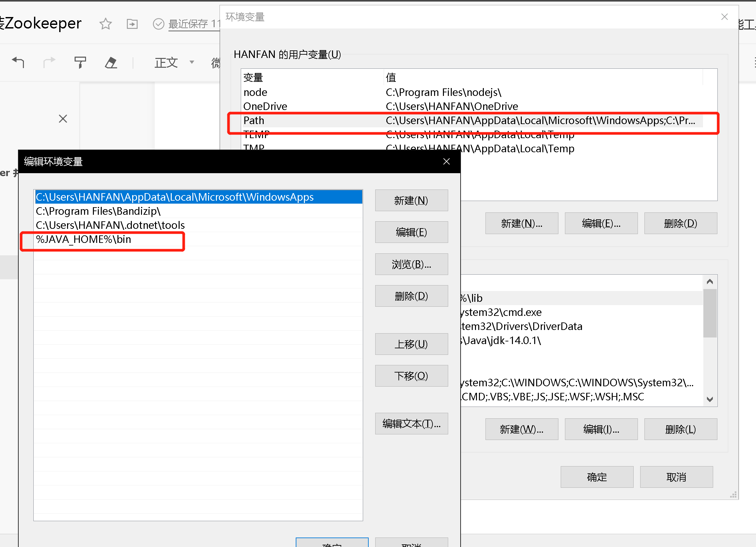Screen dimensions: 756x547
Task: Close the 环境变量 window
Action: click(724, 17)
